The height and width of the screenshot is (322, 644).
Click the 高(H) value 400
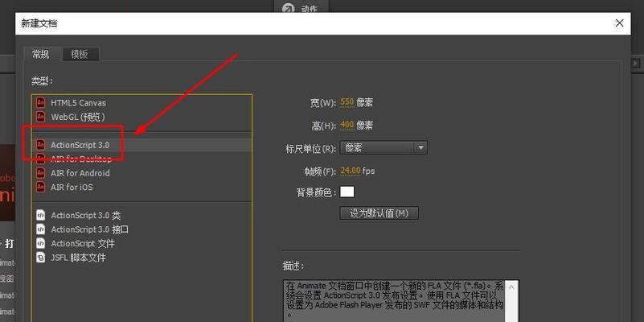pos(347,125)
